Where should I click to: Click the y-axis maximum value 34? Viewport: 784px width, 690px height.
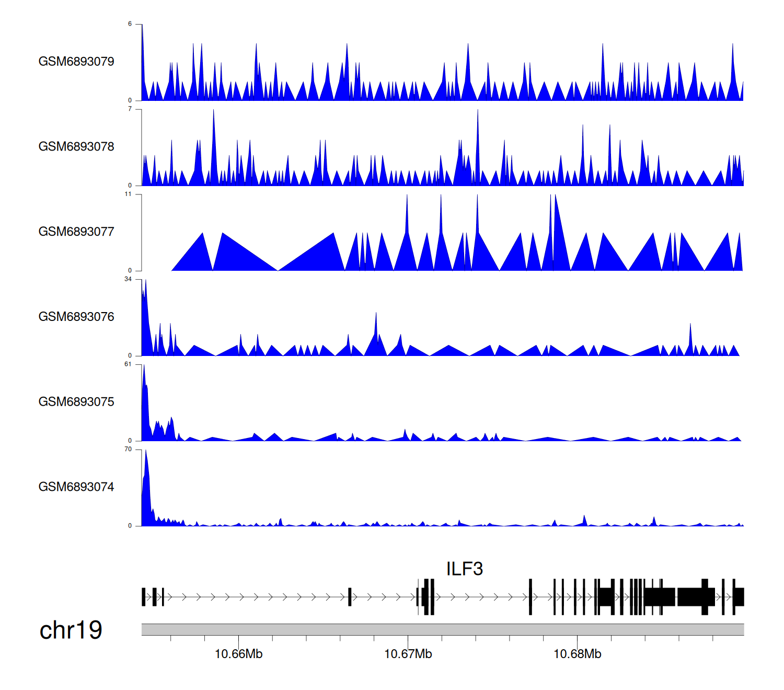click(x=128, y=279)
